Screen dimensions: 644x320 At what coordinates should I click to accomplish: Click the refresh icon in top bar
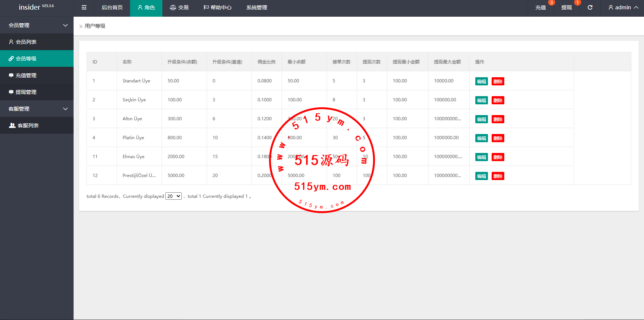tap(590, 7)
